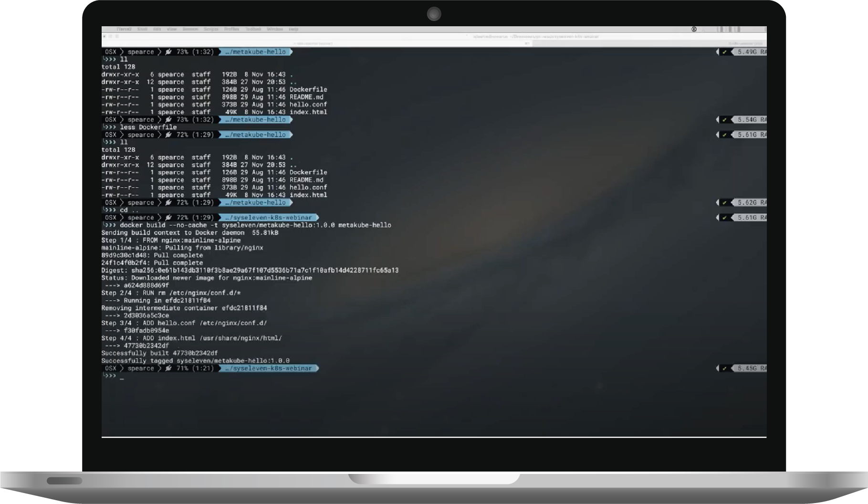Click the green check icon on 5.45G RAM pill
The height and width of the screenshot is (504, 868).
(724, 368)
